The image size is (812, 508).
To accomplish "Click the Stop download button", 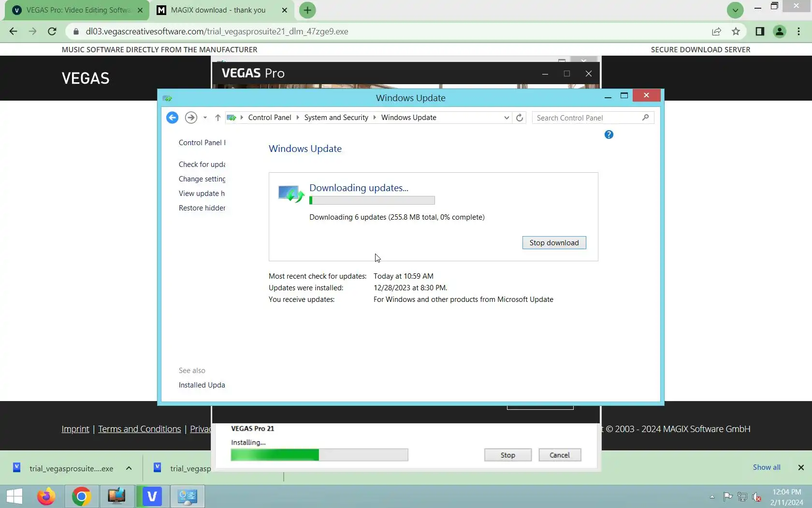I will tap(554, 243).
